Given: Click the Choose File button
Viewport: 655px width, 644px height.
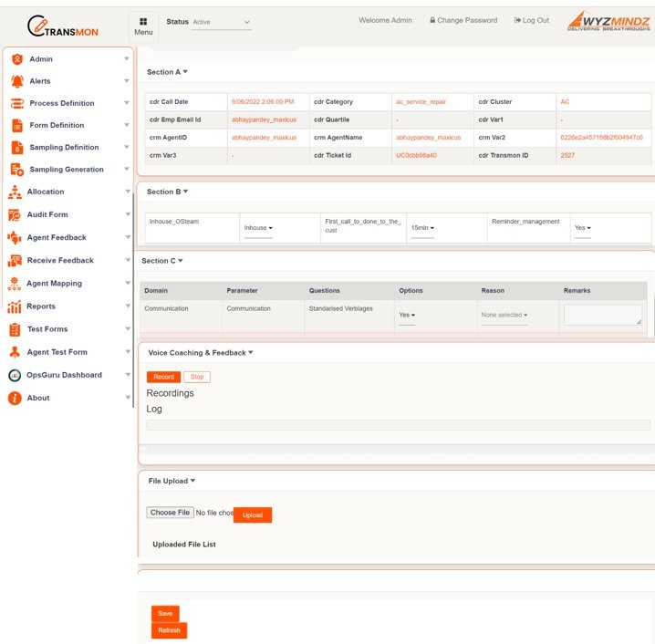Looking at the screenshot, I should click(x=170, y=513).
